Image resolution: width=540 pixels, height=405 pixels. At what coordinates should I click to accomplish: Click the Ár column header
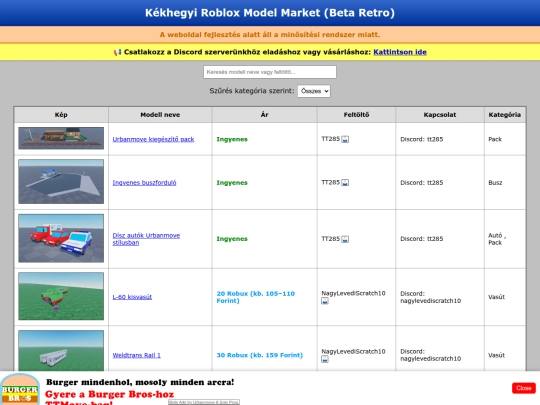tap(264, 115)
